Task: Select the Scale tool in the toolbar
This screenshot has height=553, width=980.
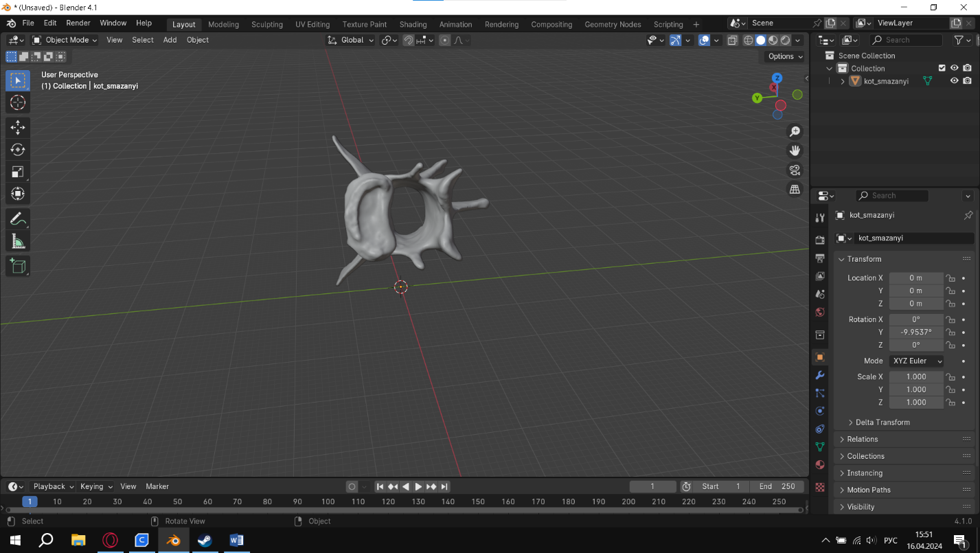Action: pos(18,172)
